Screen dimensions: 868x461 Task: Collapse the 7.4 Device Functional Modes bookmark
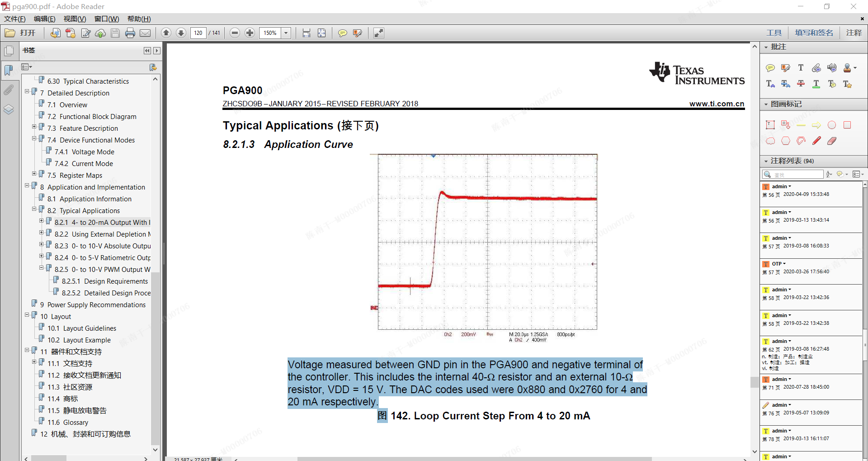pos(34,138)
